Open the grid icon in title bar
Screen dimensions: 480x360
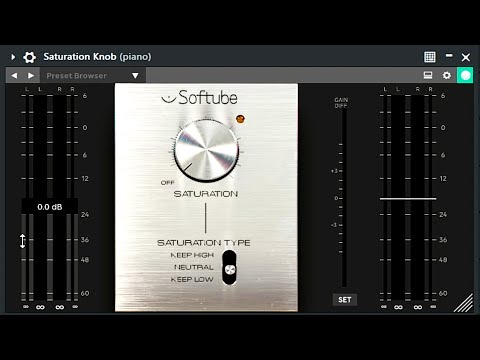(430, 57)
